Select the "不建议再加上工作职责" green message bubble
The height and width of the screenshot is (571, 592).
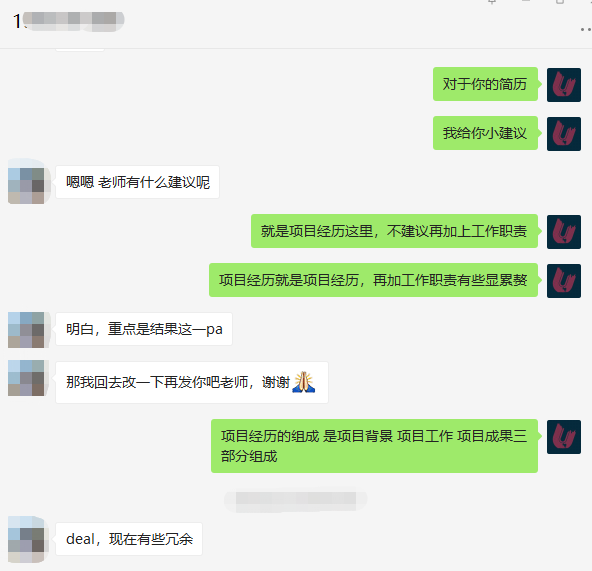[x=394, y=231]
